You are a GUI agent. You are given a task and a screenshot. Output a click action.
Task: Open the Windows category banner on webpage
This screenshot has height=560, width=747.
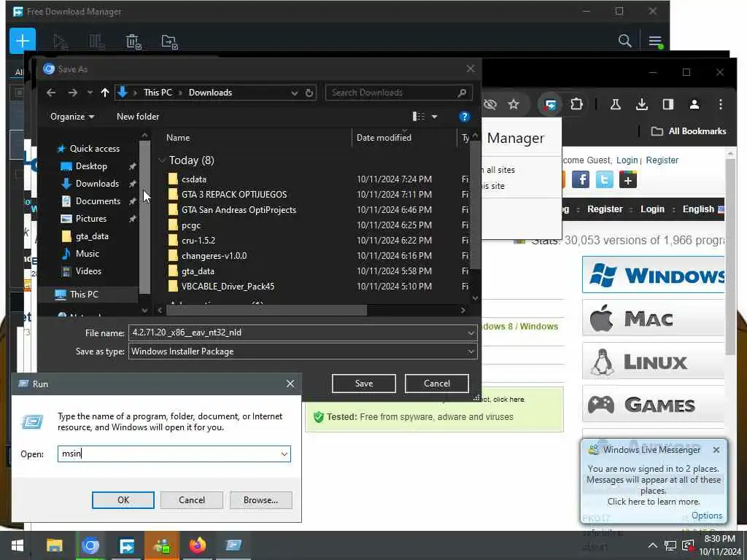pyautogui.click(x=653, y=275)
